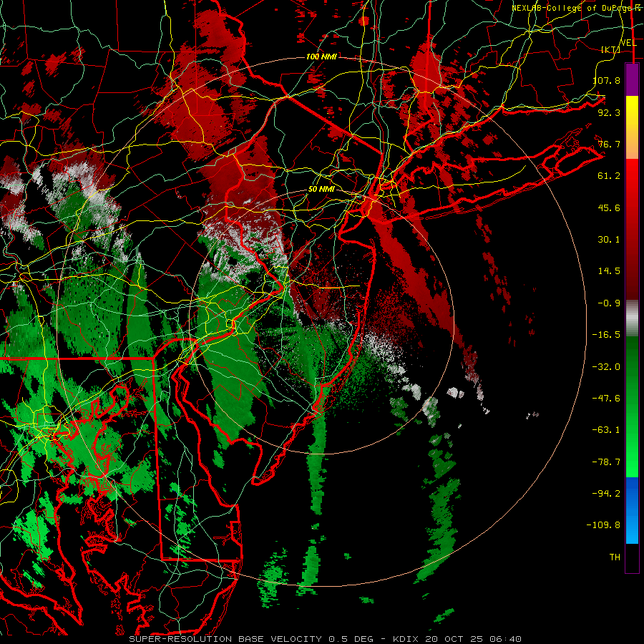The width and height of the screenshot is (644, 644).
Task: Select the 14.5 velocity scale value
Action: [x=609, y=271]
